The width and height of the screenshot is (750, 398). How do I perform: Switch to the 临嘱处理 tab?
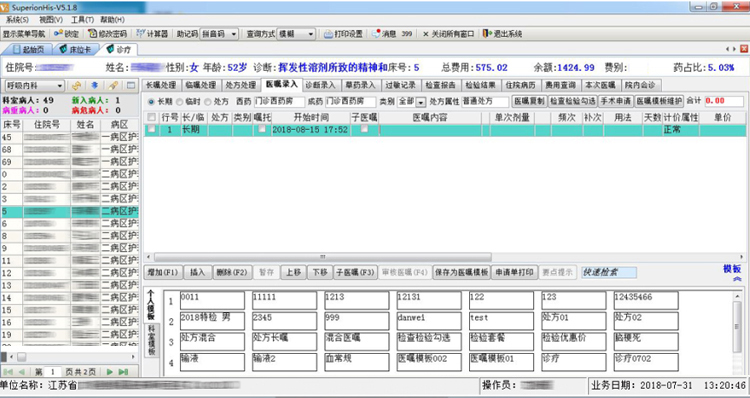coord(200,85)
